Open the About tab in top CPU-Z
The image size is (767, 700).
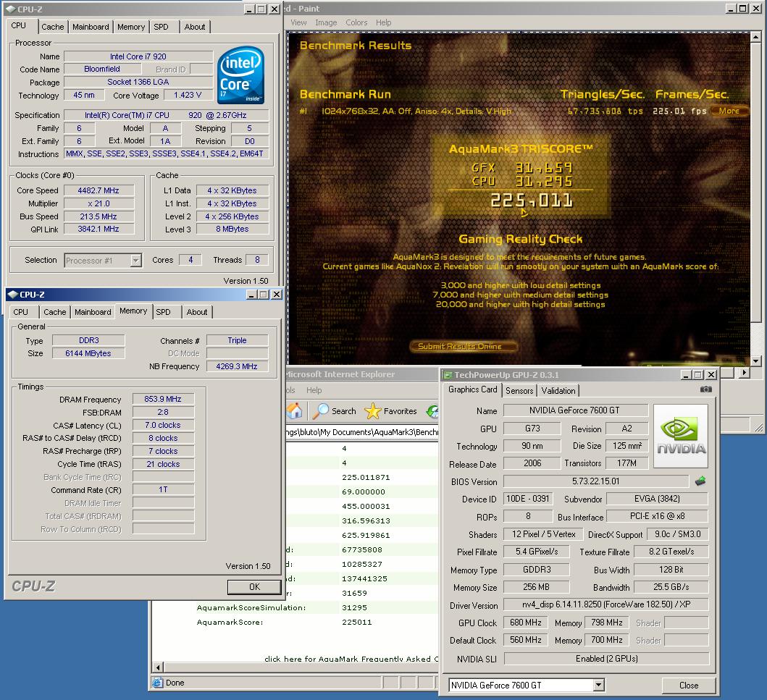pos(195,27)
